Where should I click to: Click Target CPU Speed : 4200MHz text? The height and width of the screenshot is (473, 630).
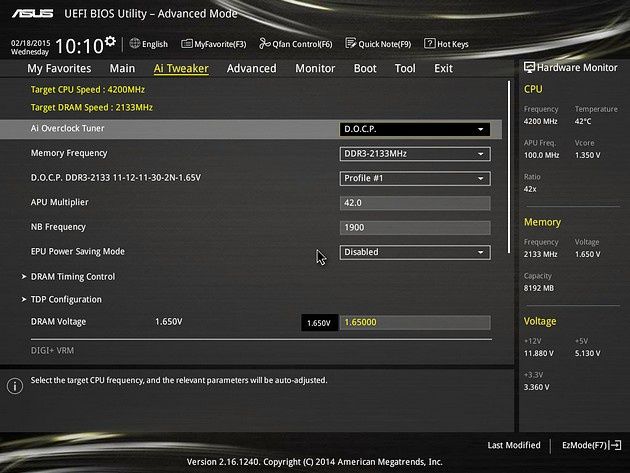[88, 90]
